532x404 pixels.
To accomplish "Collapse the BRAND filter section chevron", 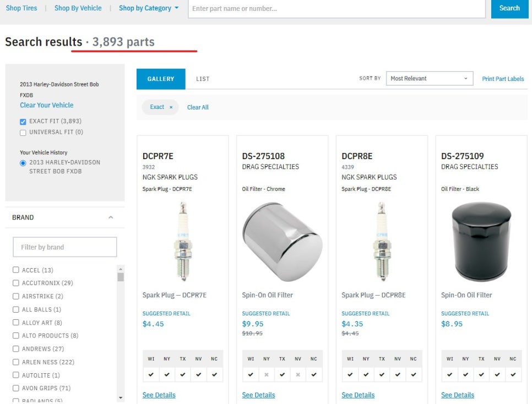I will pos(111,217).
